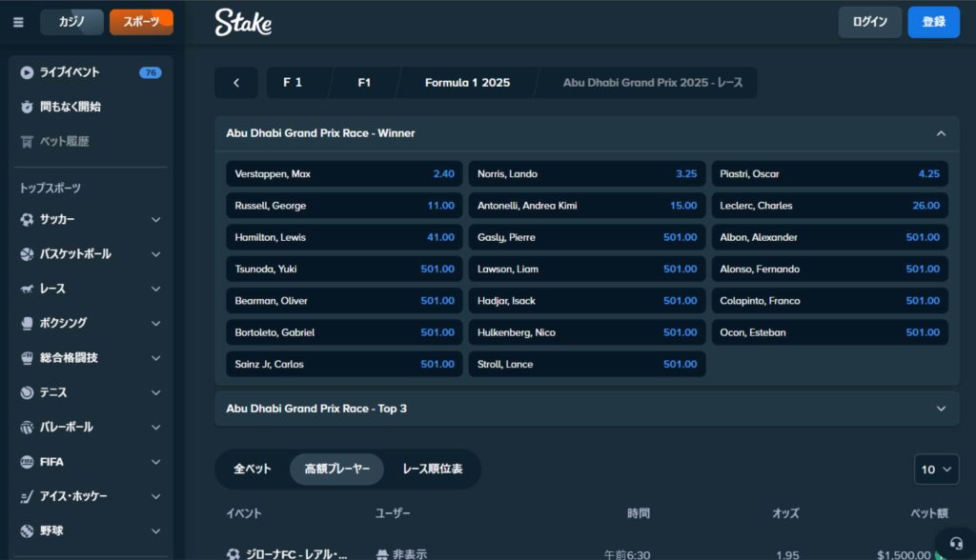Click the Stake logo
Image resolution: width=976 pixels, height=560 pixels.
(243, 22)
